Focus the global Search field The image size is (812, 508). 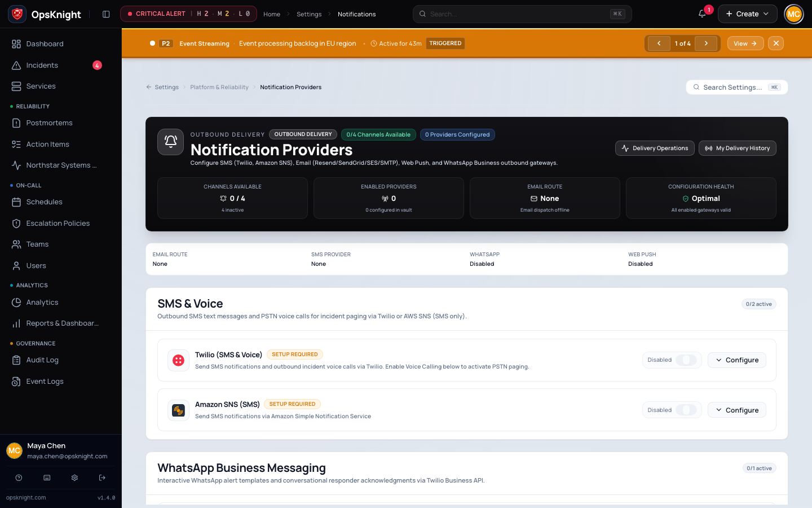pos(522,14)
